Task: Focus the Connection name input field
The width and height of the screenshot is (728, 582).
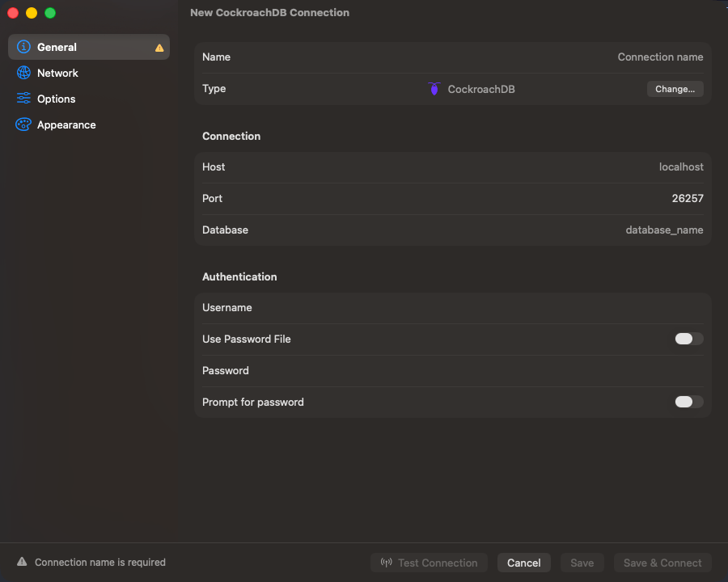Action: tap(453, 57)
